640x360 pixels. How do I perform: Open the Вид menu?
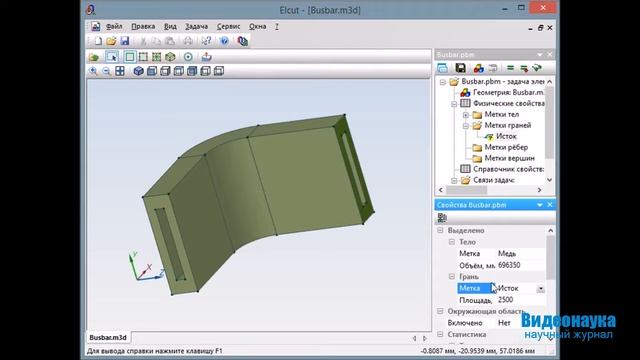point(170,27)
